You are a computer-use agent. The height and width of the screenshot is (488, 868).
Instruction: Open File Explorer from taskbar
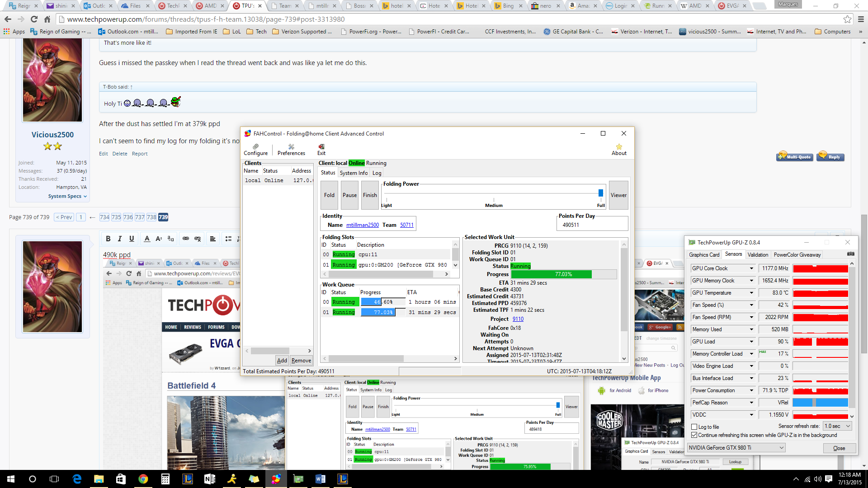[x=99, y=479]
